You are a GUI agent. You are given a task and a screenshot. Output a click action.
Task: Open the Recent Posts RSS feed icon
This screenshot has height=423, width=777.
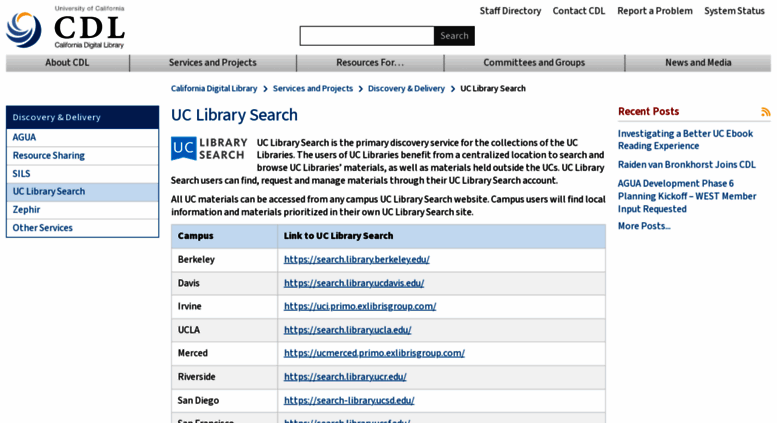766,112
